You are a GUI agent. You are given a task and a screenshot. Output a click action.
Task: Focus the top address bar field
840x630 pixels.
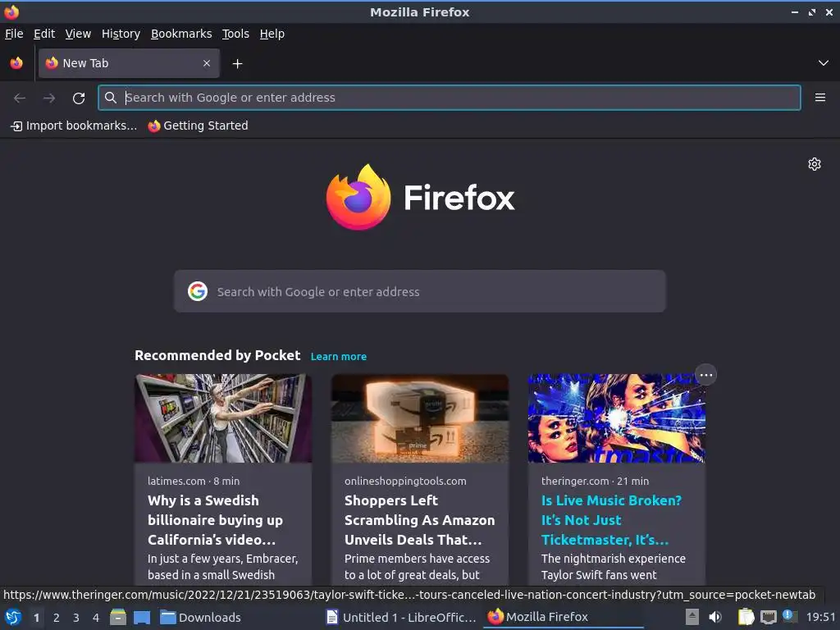[450, 98]
